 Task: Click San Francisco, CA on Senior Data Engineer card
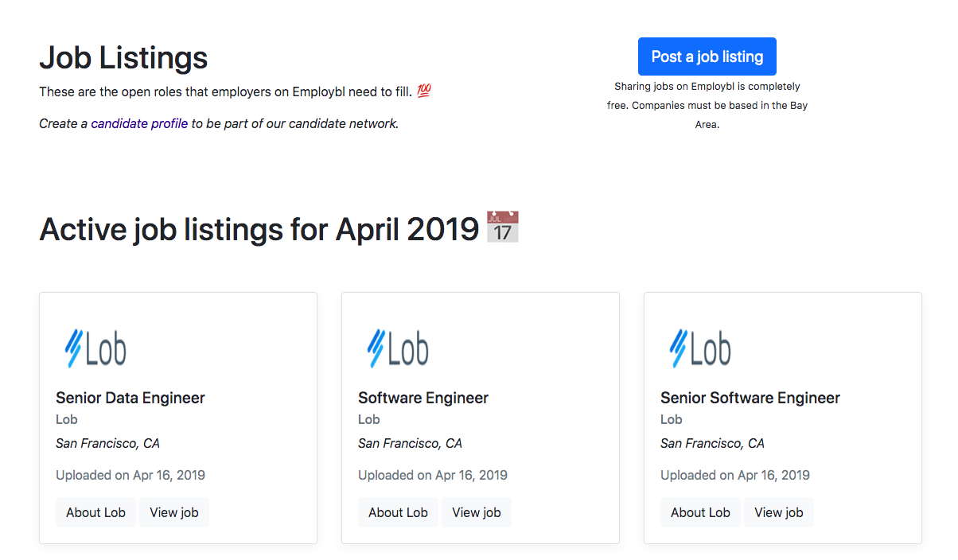[x=107, y=443]
